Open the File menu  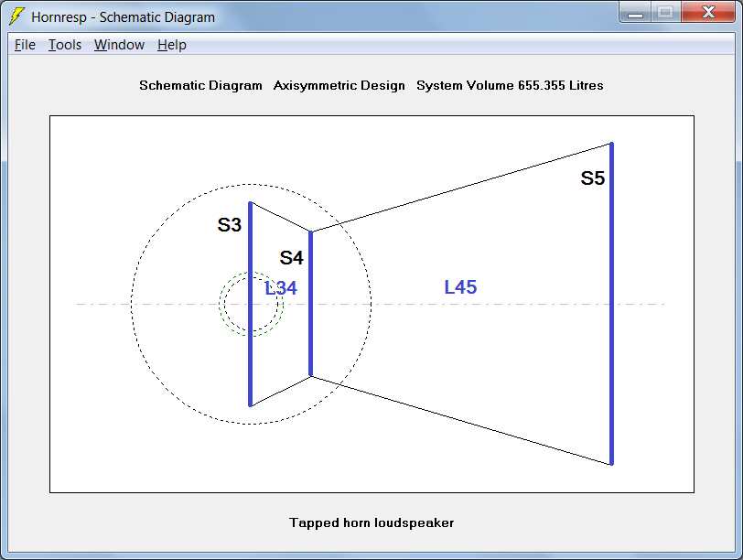tap(25, 45)
